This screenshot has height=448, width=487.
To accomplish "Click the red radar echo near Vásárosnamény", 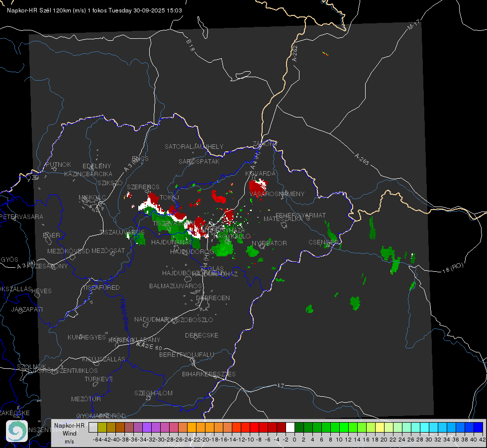I will (257, 188).
